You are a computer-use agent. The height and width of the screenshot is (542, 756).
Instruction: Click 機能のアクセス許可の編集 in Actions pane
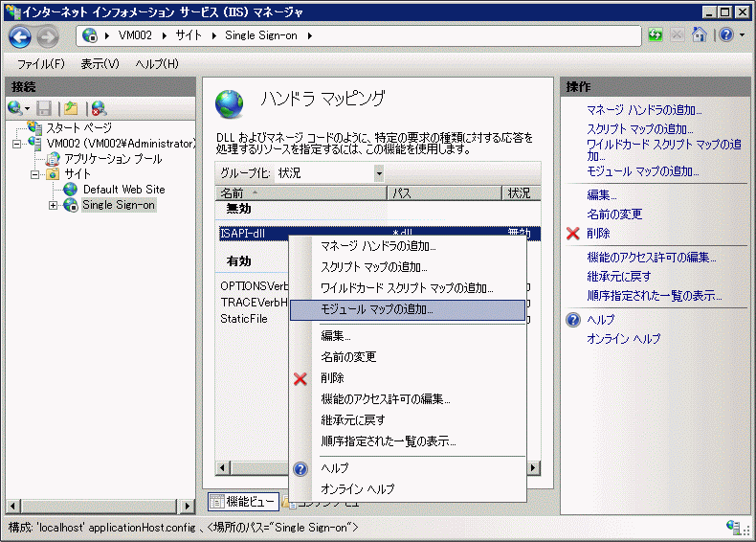[x=652, y=258]
